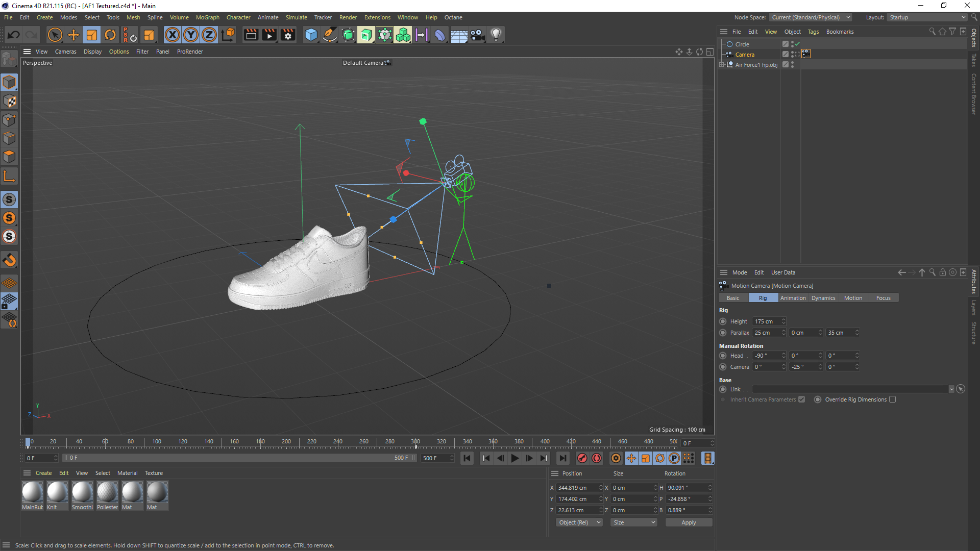Image resolution: width=980 pixels, height=551 pixels.
Task: Switch to the Animation tab
Action: tap(793, 298)
